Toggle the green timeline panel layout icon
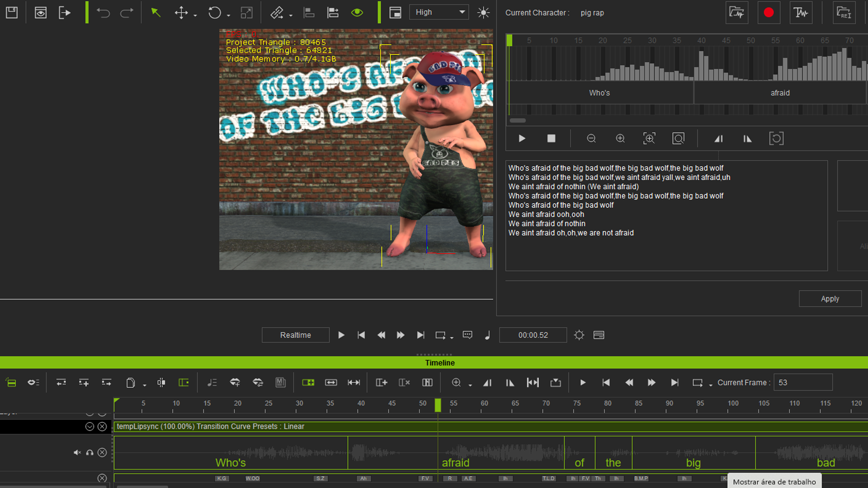 [184, 383]
